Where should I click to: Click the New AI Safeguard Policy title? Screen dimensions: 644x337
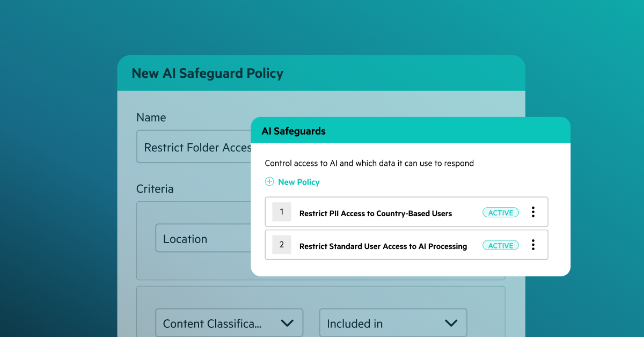point(207,73)
